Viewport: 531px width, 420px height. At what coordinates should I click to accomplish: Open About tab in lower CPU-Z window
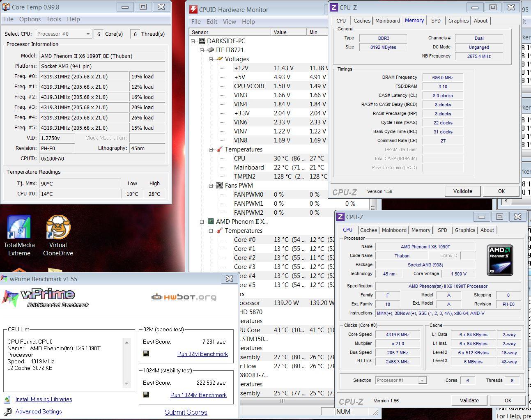point(487,230)
